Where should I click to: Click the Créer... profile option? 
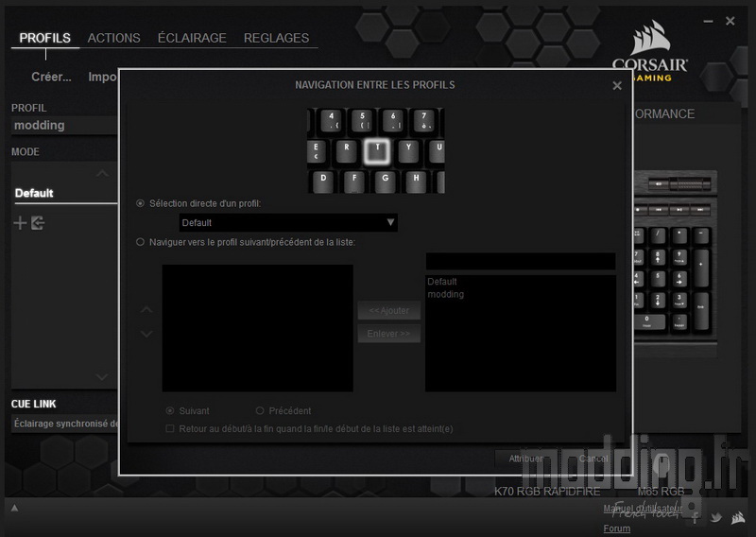(x=51, y=77)
